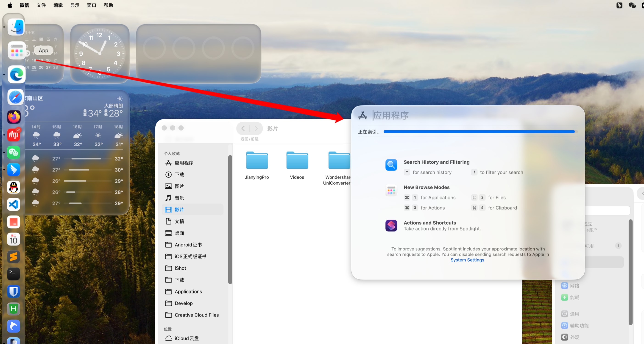
Task: Open WeChat from the dock
Action: [14, 152]
